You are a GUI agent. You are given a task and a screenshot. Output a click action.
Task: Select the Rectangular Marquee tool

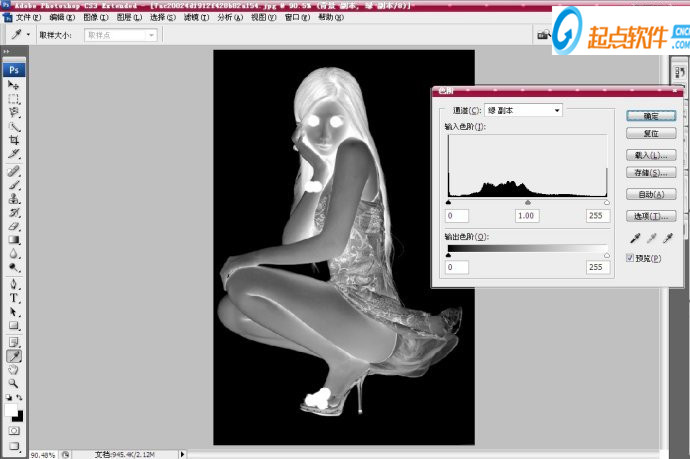[x=14, y=99]
